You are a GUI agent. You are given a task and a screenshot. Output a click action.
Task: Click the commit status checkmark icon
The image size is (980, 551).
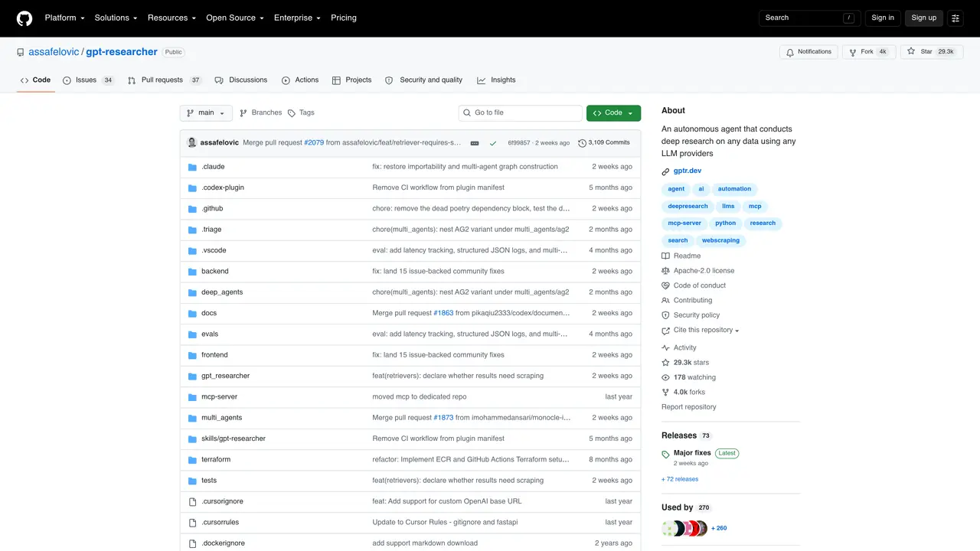pyautogui.click(x=493, y=143)
